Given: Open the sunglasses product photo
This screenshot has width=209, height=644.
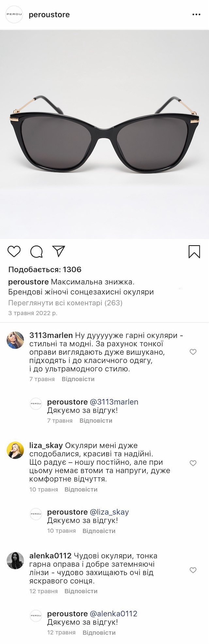Looking at the screenshot, I should pyautogui.click(x=104, y=134).
